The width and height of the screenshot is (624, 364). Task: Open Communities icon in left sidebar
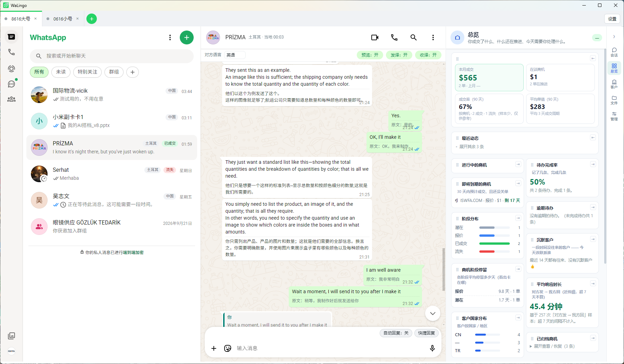(11, 99)
